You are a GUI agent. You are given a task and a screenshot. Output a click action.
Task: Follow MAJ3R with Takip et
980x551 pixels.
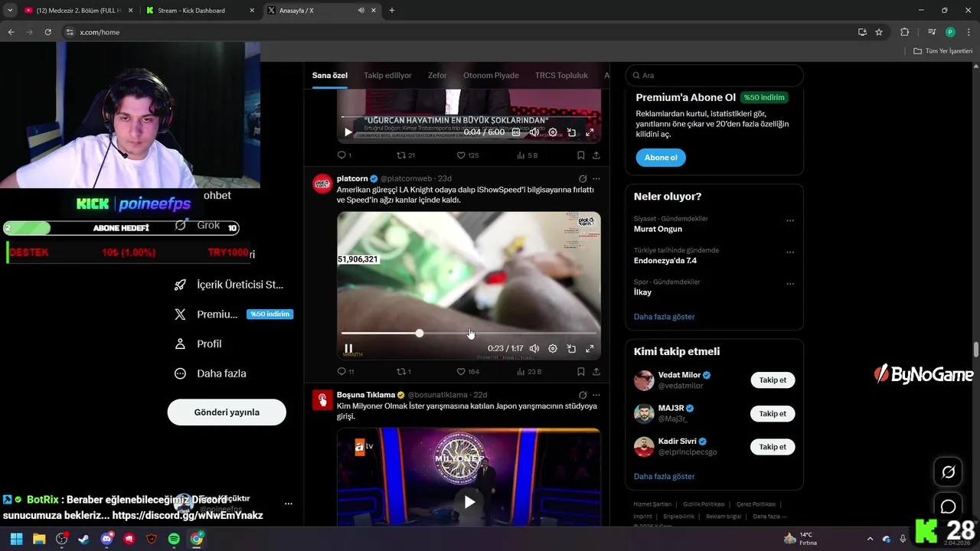(773, 413)
